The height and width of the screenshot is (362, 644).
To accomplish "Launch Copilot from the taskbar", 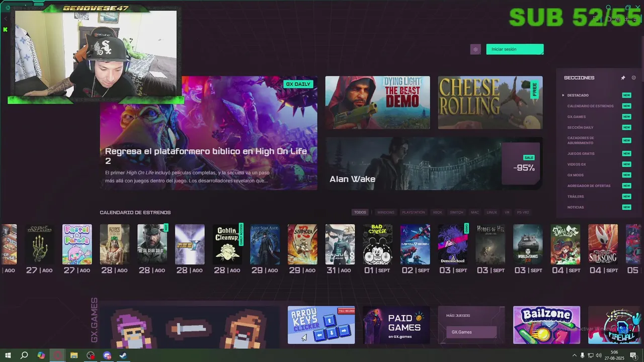I will pyautogui.click(x=41, y=355).
